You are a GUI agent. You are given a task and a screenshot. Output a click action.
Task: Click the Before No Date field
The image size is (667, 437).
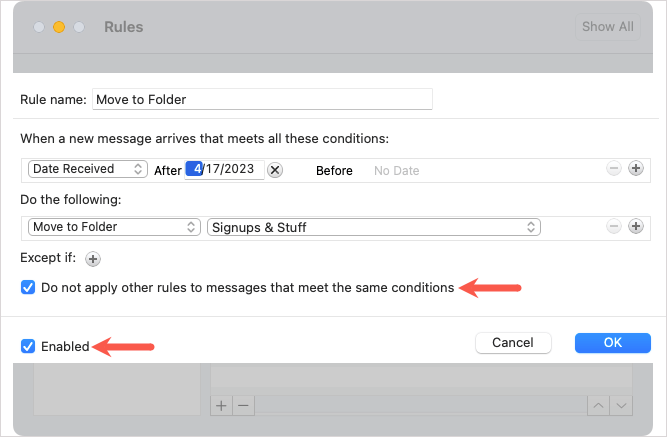click(397, 171)
